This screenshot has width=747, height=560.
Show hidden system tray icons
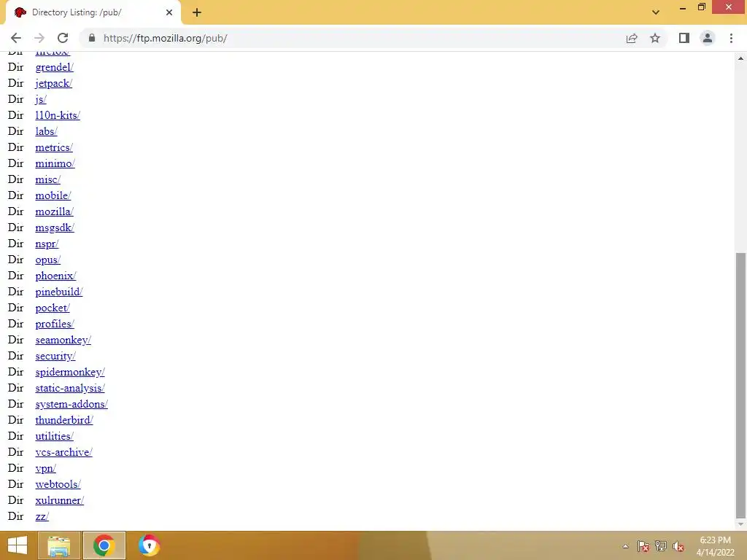[x=625, y=546]
